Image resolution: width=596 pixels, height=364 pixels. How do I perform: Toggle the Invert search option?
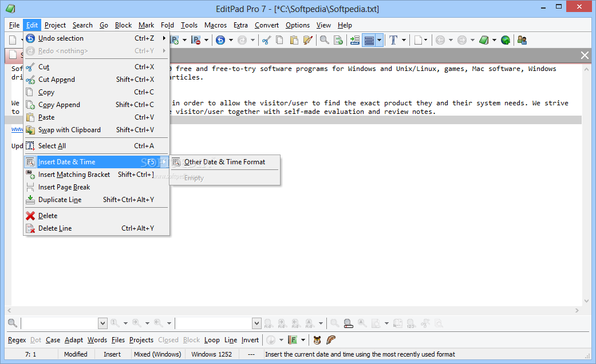pos(250,340)
